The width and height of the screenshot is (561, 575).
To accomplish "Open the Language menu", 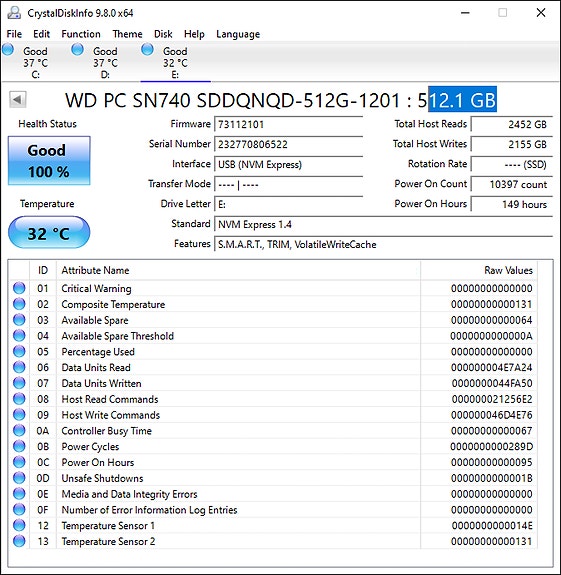I will pos(238,34).
